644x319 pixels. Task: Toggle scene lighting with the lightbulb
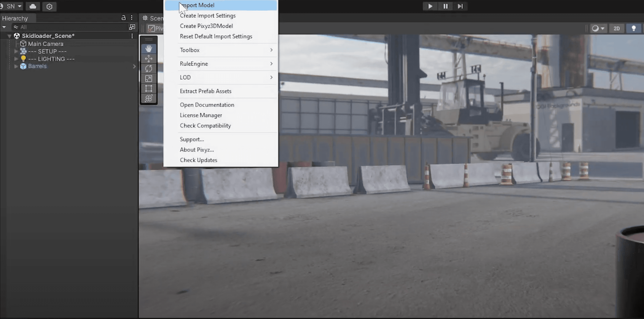click(x=634, y=28)
